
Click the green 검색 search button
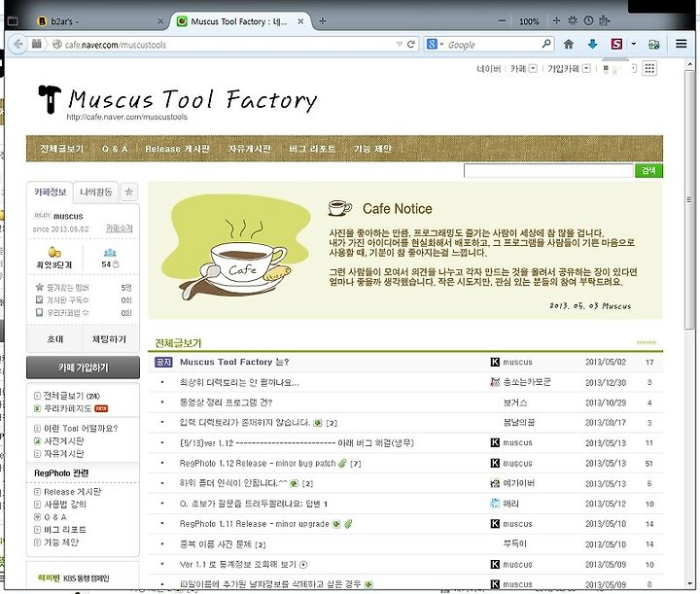[x=648, y=170]
